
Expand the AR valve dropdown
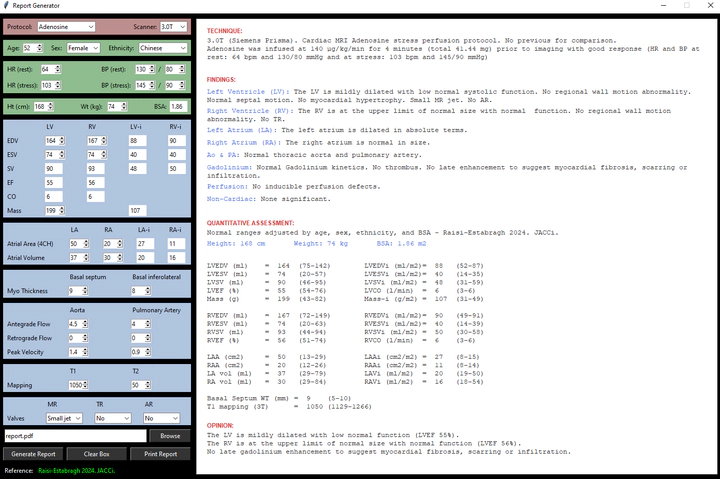tap(160, 418)
